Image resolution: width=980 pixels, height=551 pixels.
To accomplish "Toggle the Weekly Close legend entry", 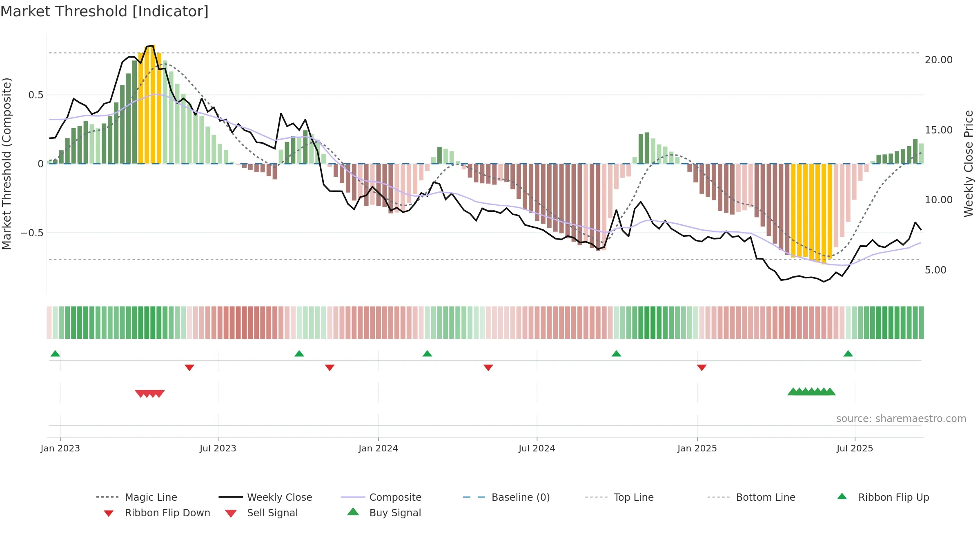I will pos(265,497).
